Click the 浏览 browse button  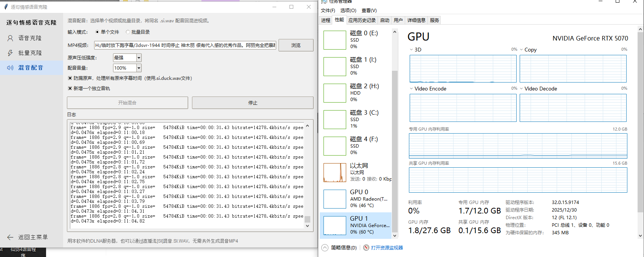click(296, 45)
